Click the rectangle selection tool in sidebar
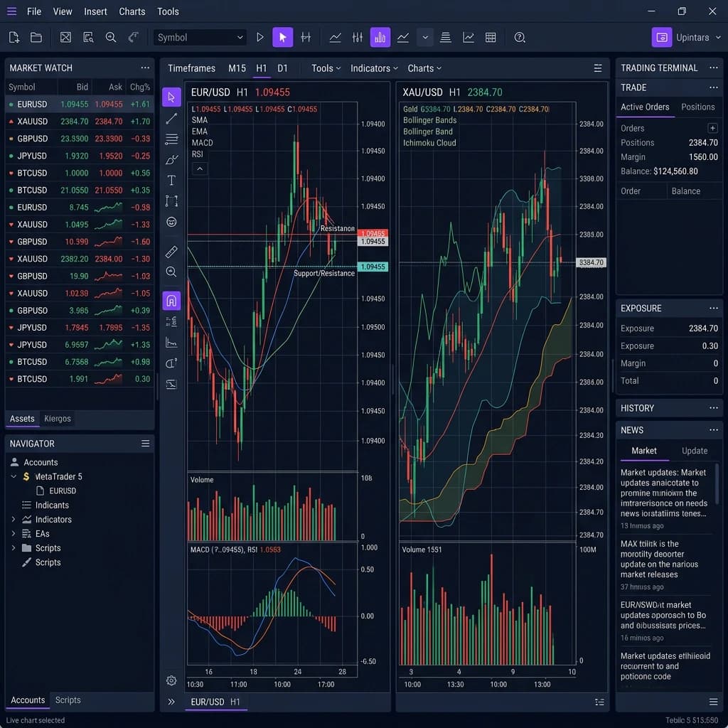728x728 pixels. (171, 201)
